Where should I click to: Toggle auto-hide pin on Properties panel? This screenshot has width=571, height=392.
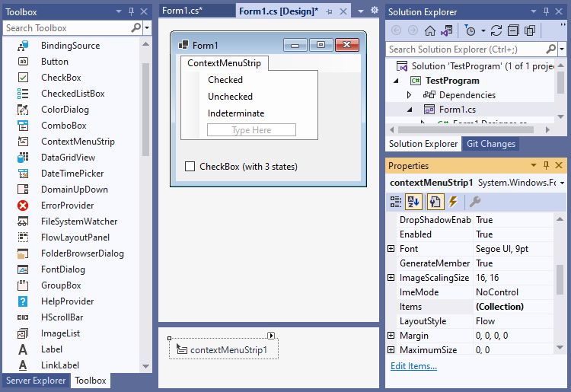pos(546,166)
